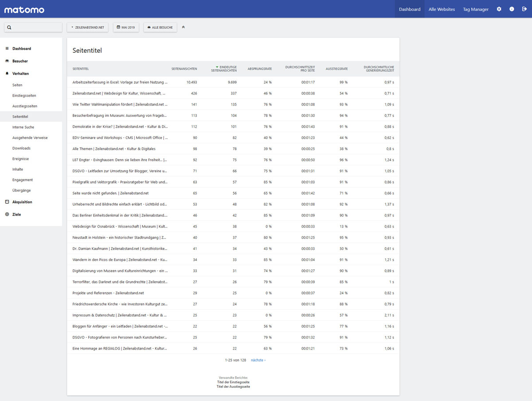Collapse the top controls with double chevron

coord(184,28)
